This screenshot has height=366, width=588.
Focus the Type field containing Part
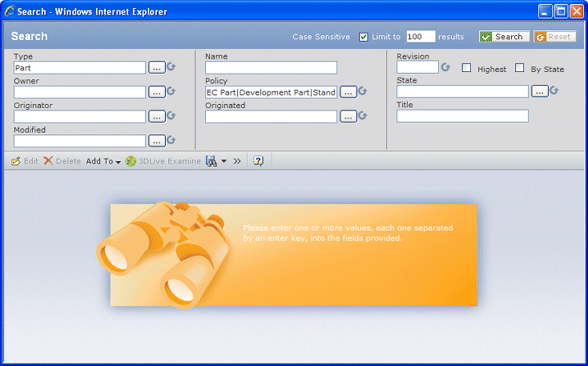[79, 68]
